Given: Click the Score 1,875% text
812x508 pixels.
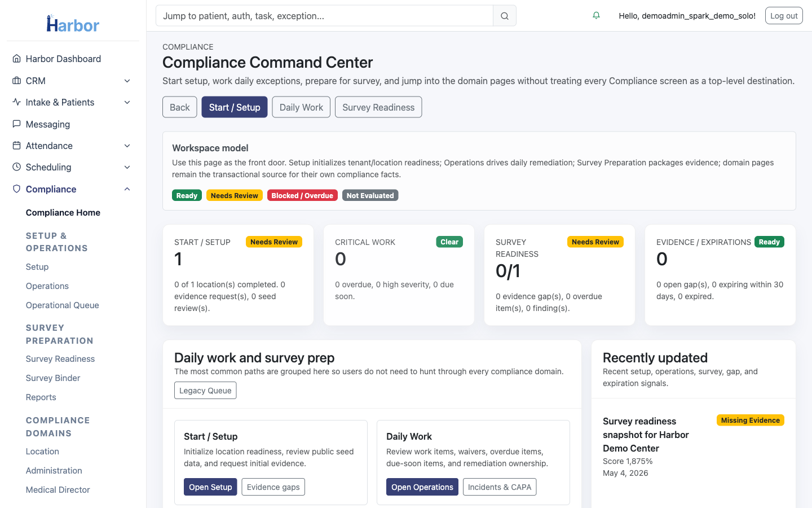Looking at the screenshot, I should (628, 461).
